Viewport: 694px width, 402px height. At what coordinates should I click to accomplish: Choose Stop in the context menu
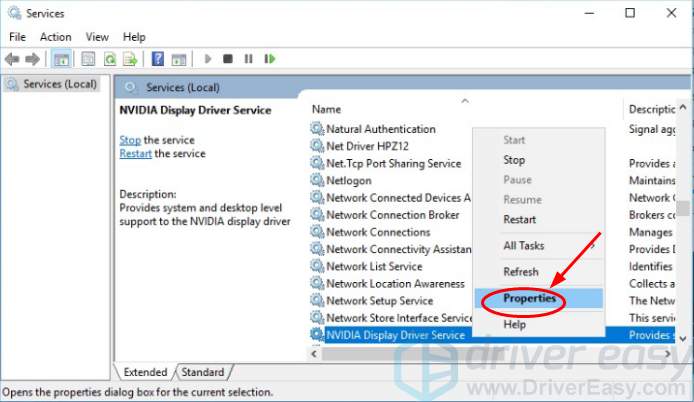coord(539,160)
